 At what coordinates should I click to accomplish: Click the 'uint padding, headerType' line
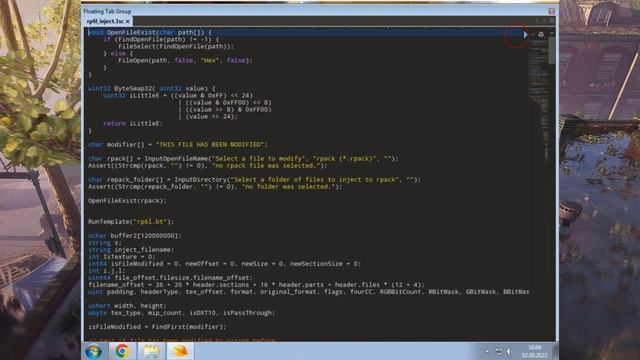(309, 291)
